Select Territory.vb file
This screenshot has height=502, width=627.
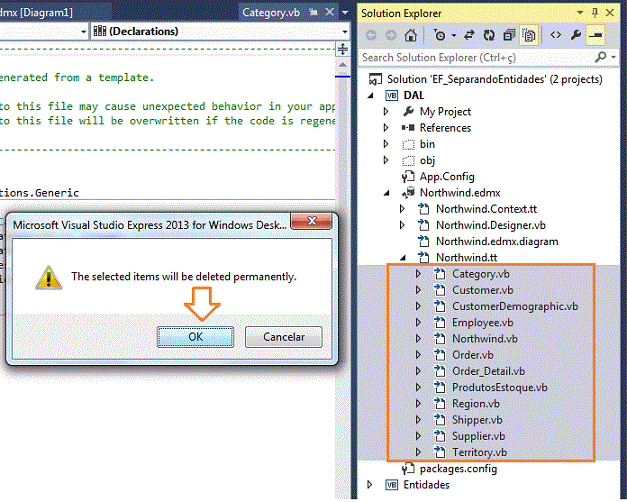[x=479, y=452]
